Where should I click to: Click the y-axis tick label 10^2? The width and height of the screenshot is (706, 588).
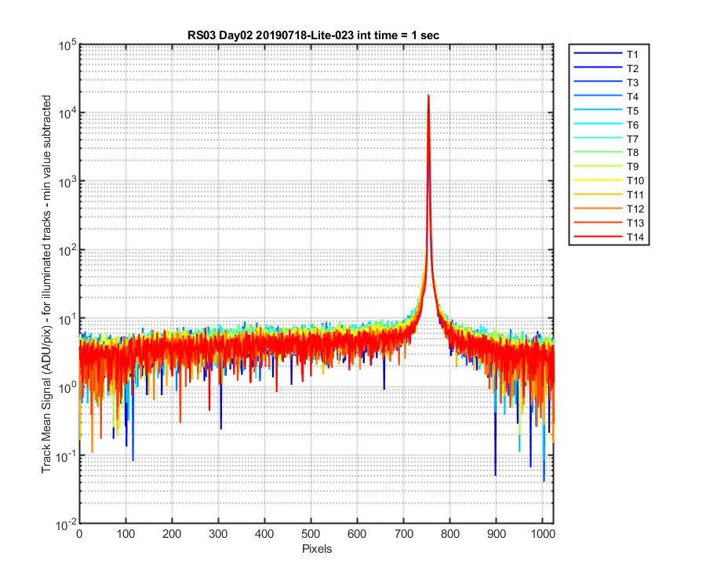coord(68,251)
